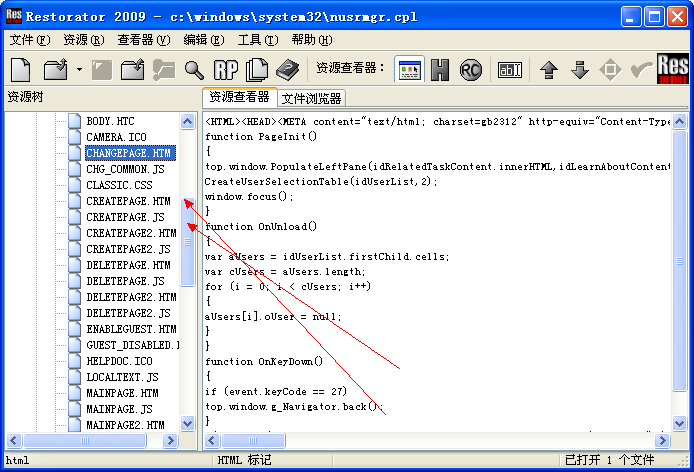
Task: Select MAINPAGE.JS in the resource tree
Action: click(x=119, y=409)
